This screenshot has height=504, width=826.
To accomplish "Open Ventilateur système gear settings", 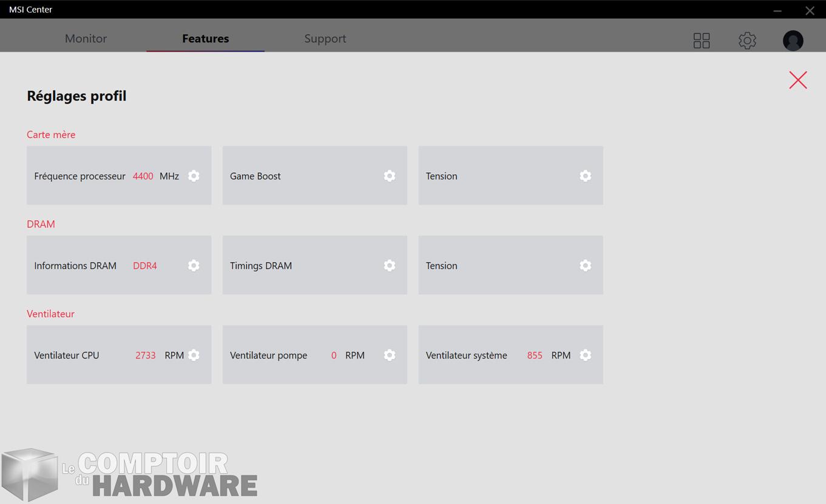I will click(585, 355).
